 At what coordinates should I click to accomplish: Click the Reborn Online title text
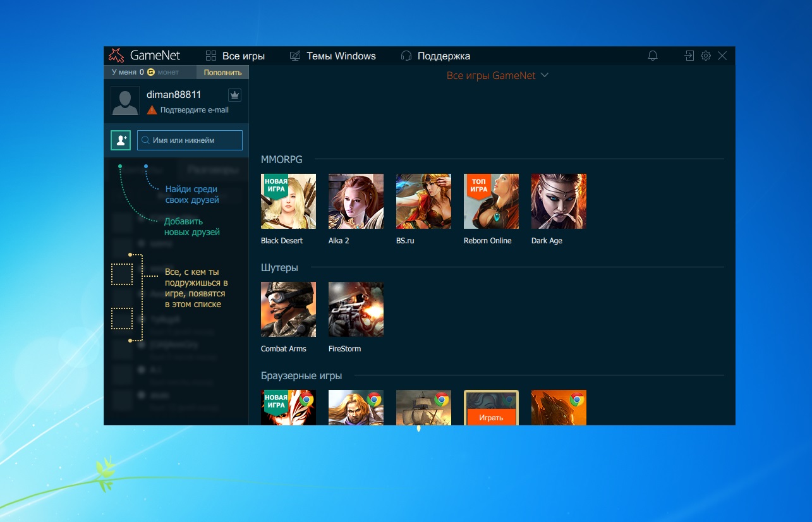pyautogui.click(x=488, y=241)
